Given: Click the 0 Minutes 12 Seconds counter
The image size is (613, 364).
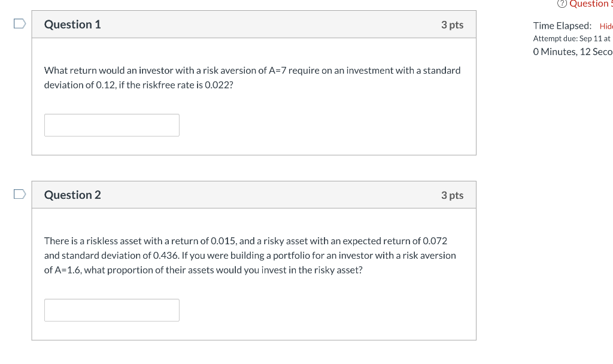Looking at the screenshot, I should click(572, 51).
